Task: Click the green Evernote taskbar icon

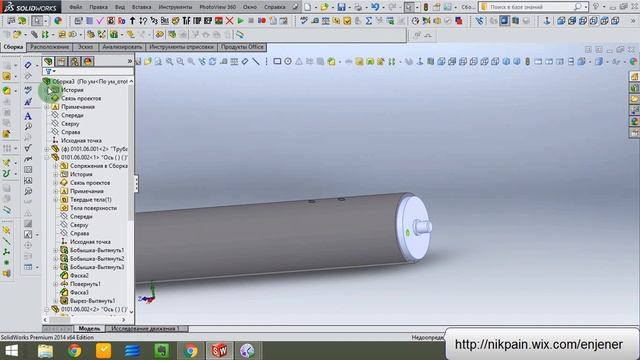Action: (162, 351)
